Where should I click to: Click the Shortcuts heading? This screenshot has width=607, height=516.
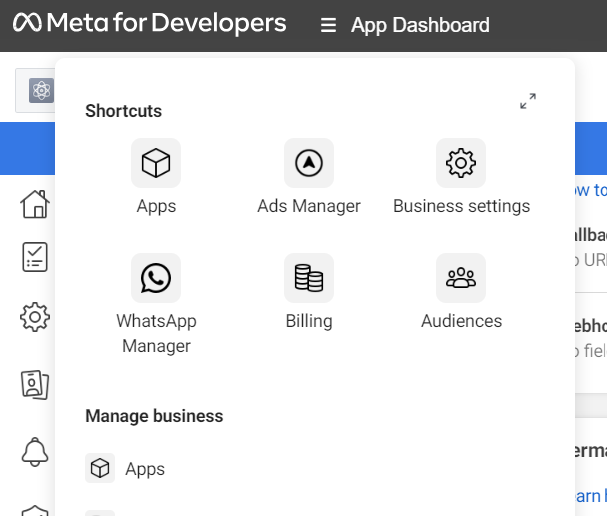coord(123,111)
